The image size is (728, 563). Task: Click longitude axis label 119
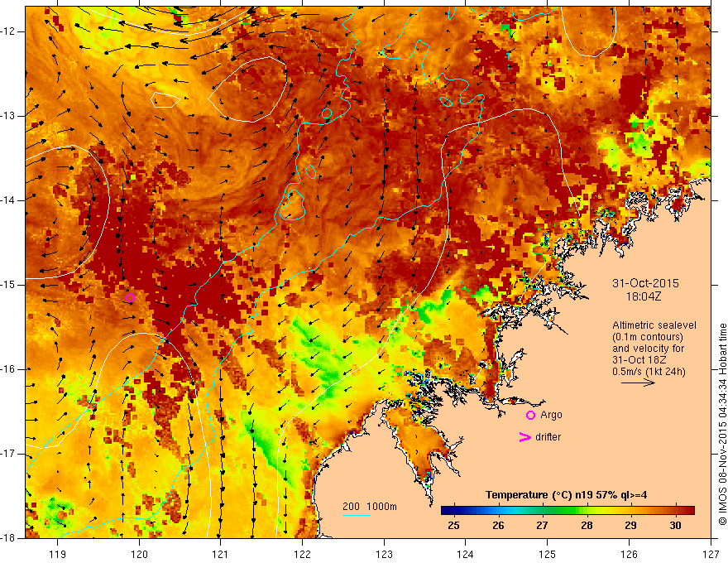pos(58,554)
